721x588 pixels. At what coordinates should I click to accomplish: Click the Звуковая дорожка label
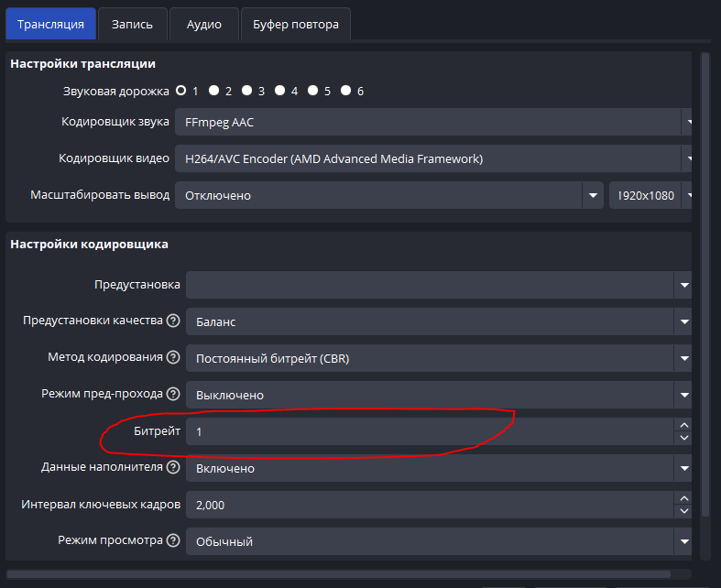(x=115, y=91)
